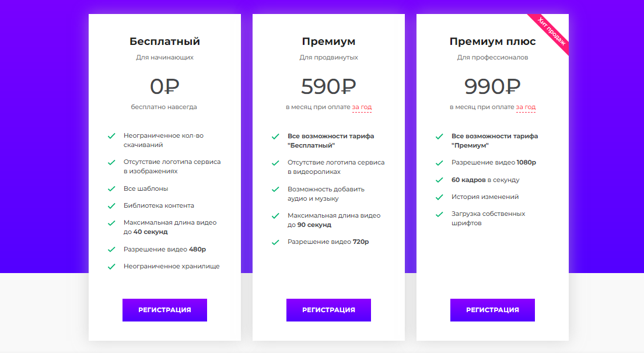Click checkmark next to Разрешение видео 1080p

pos(439,163)
